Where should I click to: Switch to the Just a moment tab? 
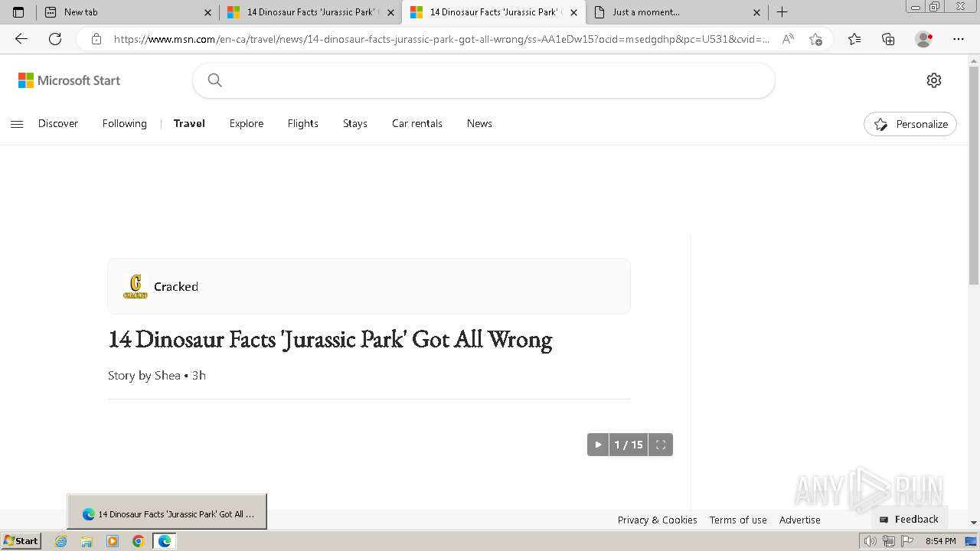pyautogui.click(x=677, y=12)
